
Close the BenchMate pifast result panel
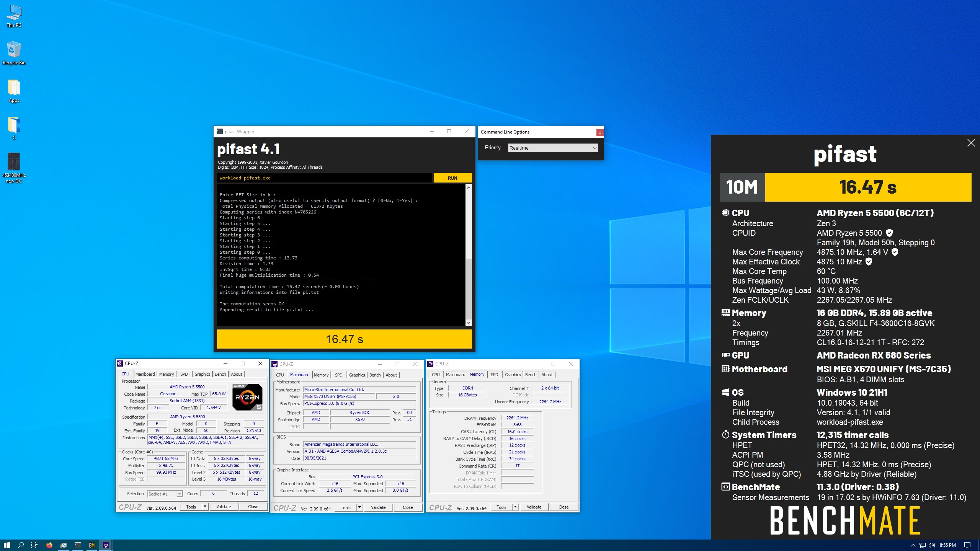pos(971,143)
